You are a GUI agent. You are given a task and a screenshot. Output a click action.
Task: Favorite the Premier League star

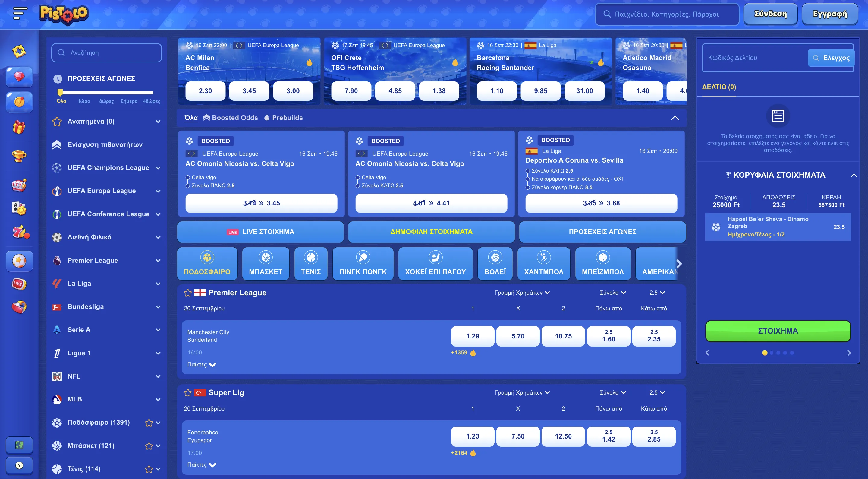[188, 293]
